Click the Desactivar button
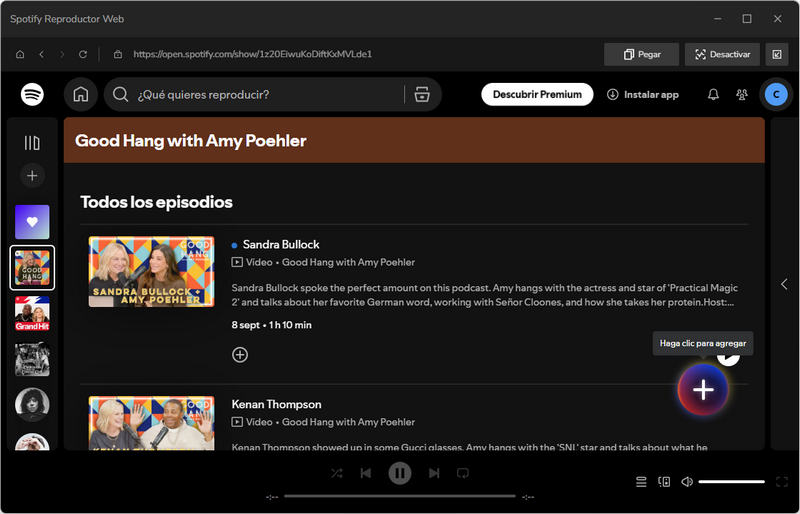Viewport: 800px width, 514px height. 722,54
